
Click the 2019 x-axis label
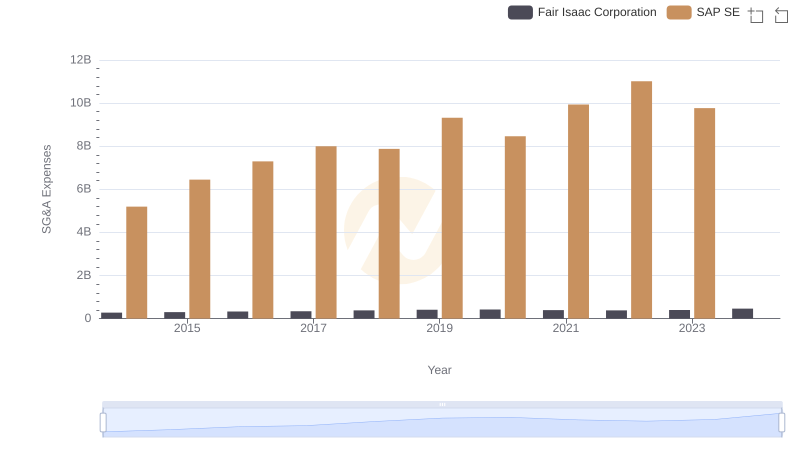(x=439, y=328)
